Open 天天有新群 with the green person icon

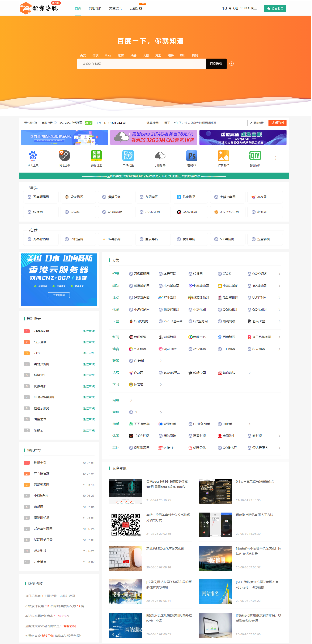pyautogui.click(x=139, y=424)
